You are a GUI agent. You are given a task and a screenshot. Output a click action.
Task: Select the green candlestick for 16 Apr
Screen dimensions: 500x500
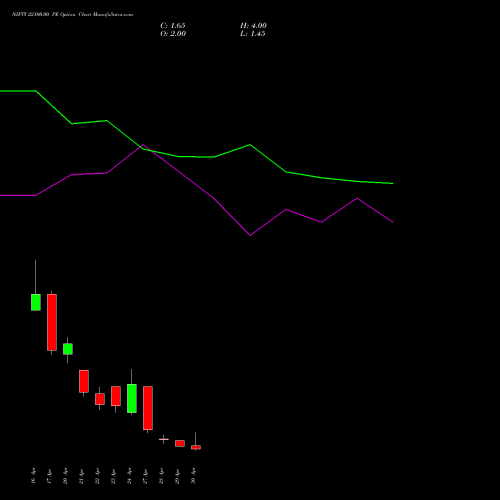[36, 302]
